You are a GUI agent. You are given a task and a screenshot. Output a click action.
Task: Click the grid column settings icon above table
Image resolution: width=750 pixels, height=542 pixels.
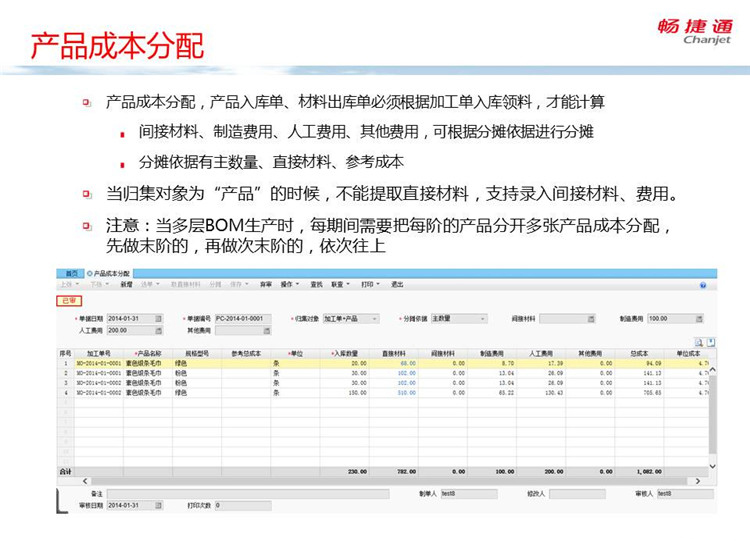711,342
